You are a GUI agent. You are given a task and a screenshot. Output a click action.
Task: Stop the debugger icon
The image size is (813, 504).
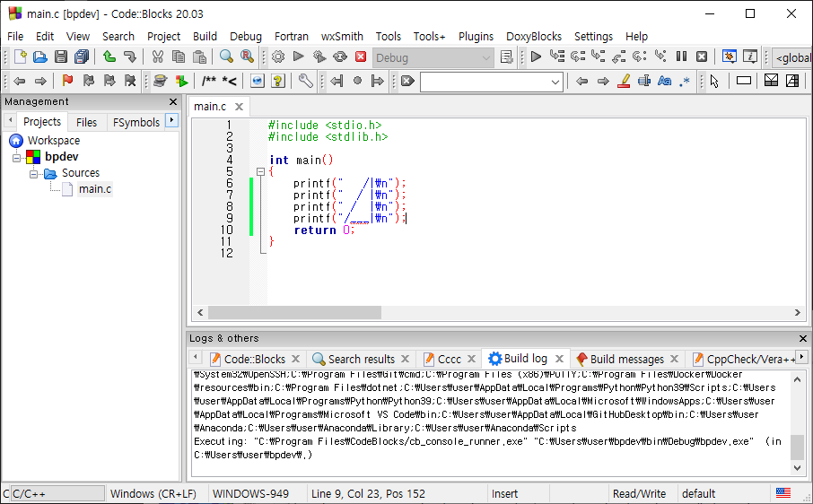click(702, 56)
